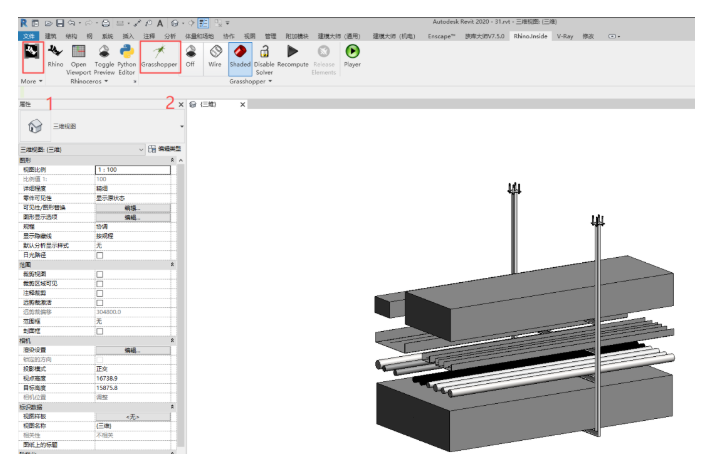Click 编辑 button for 可见性/图形替换
Image resolution: width=715 pixels, height=475 pixels.
[132, 207]
